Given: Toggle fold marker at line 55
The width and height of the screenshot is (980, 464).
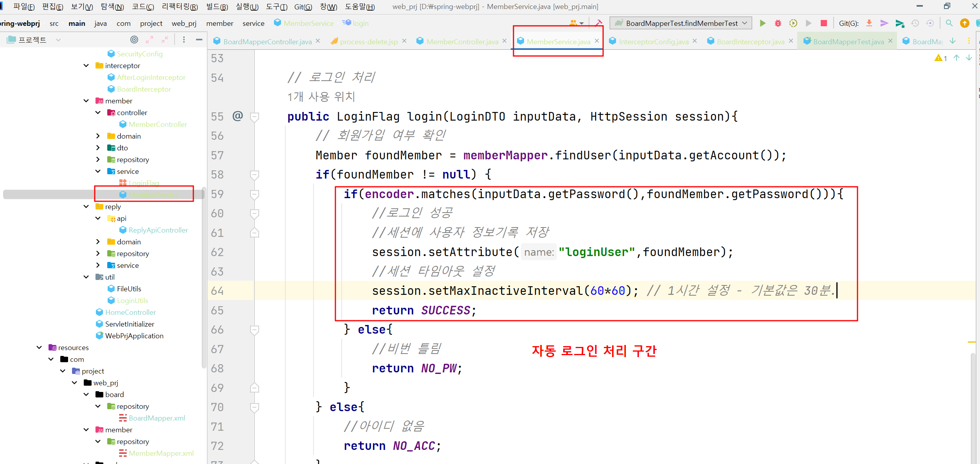Looking at the screenshot, I should pyautogui.click(x=254, y=116).
